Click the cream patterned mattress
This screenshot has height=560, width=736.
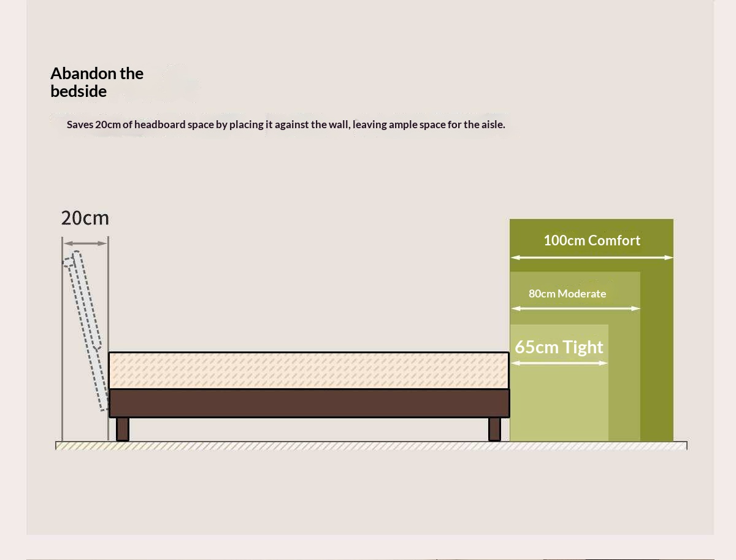pos(309,370)
